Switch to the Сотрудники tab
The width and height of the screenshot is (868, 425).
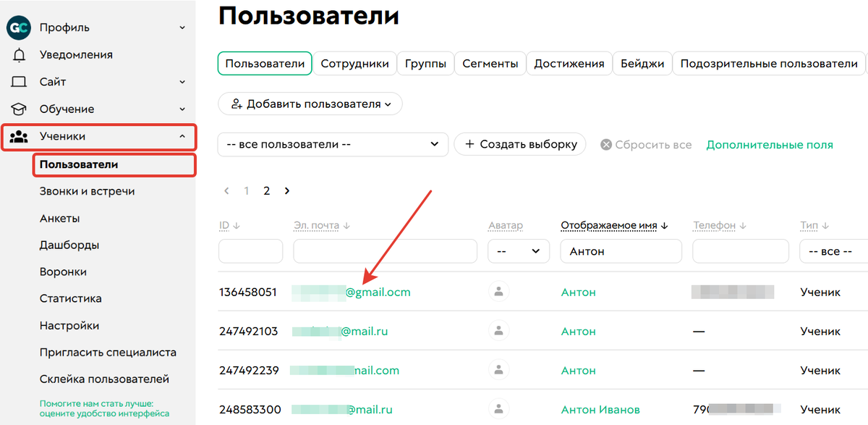[x=354, y=63]
